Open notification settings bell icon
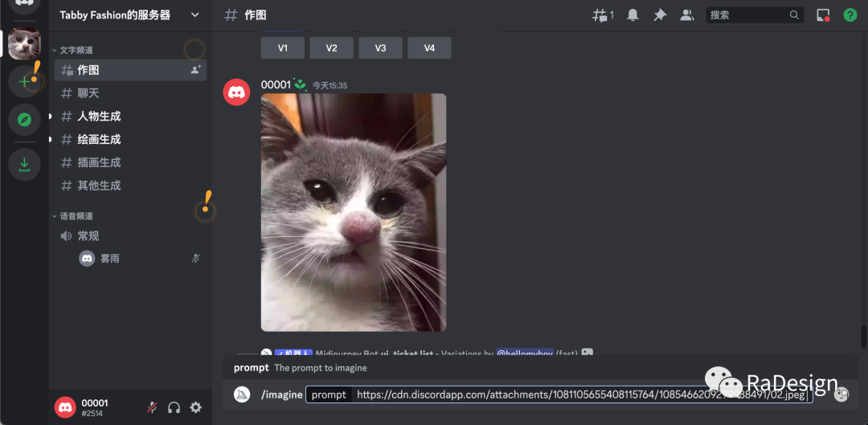 (633, 15)
